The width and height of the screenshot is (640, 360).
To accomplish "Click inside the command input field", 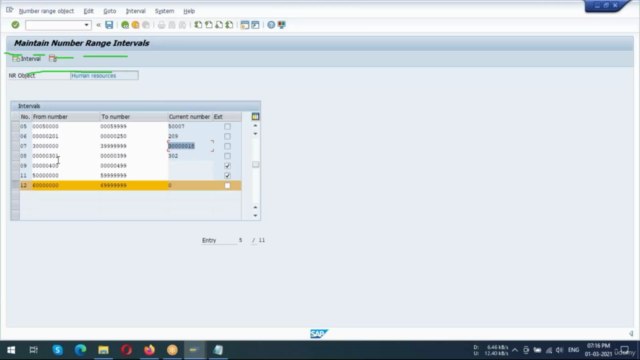I will [x=55, y=25].
